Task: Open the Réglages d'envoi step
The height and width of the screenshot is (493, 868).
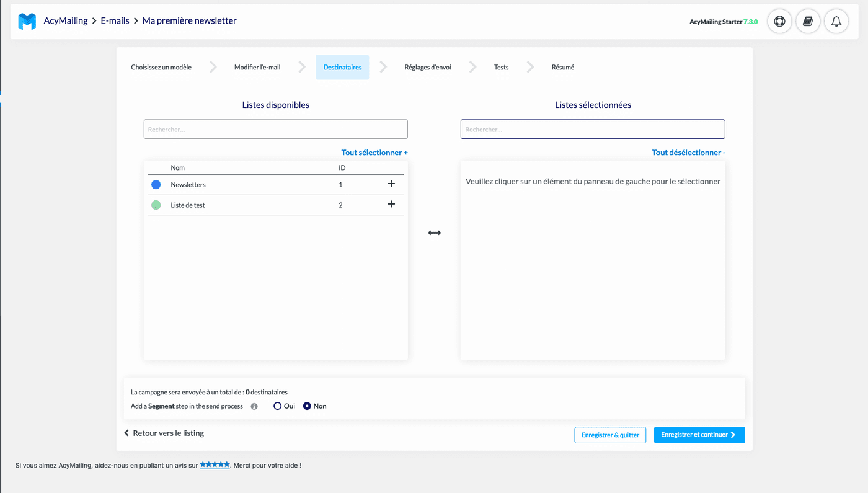Action: click(427, 66)
